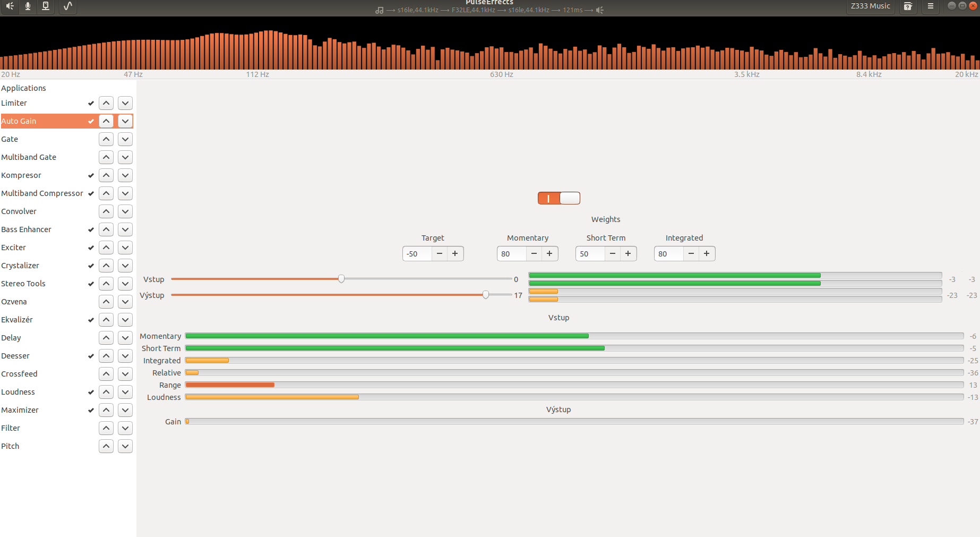This screenshot has height=537, width=980.
Task: Open the PulseAudio device info view
Action: coord(46,6)
